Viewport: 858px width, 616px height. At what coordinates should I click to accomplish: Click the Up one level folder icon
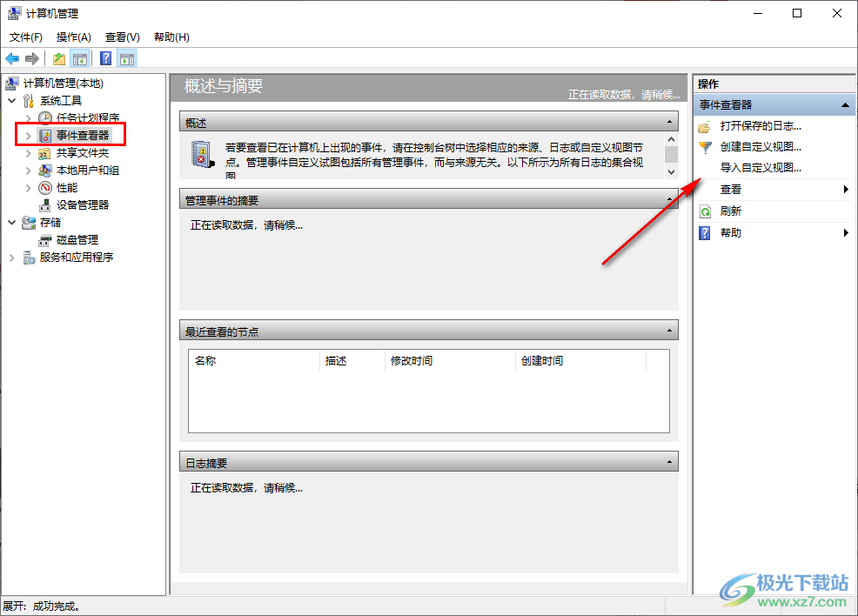pyautogui.click(x=59, y=58)
